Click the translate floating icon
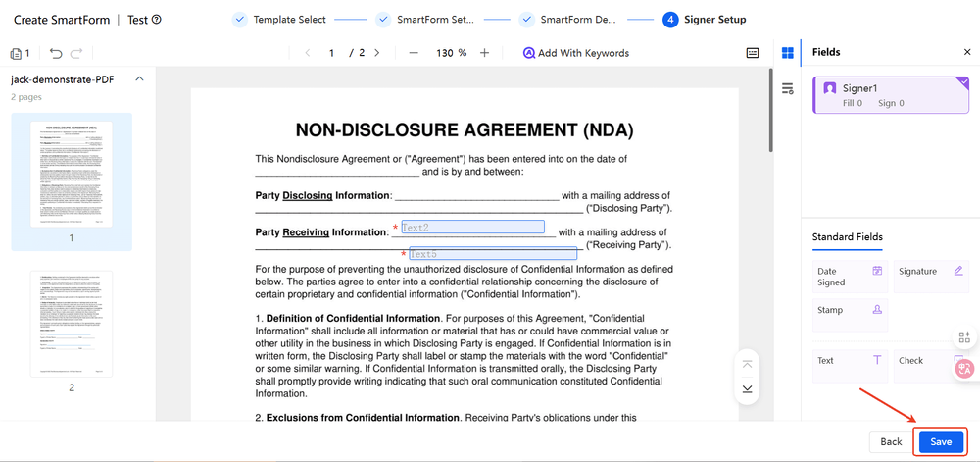980x462 pixels. 964,369
